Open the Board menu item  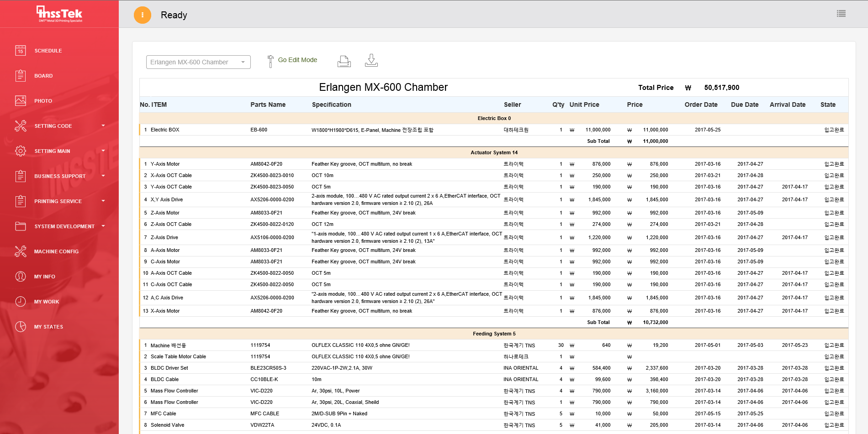(x=43, y=76)
